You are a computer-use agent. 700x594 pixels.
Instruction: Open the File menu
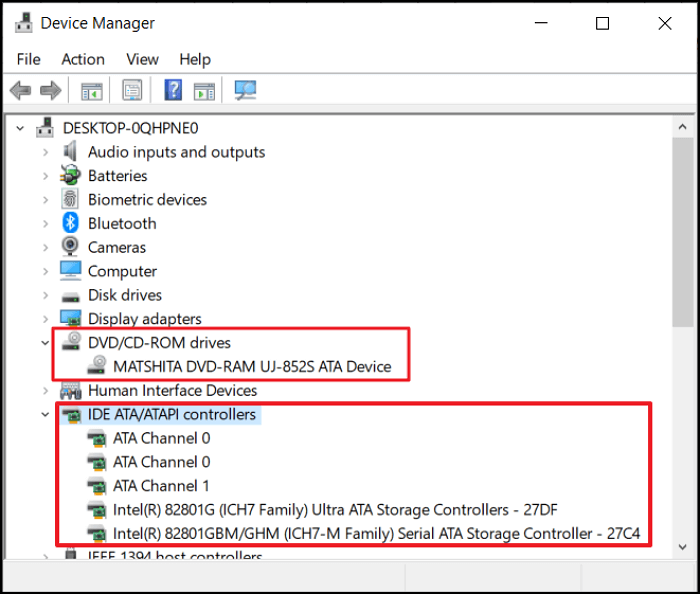click(x=29, y=59)
